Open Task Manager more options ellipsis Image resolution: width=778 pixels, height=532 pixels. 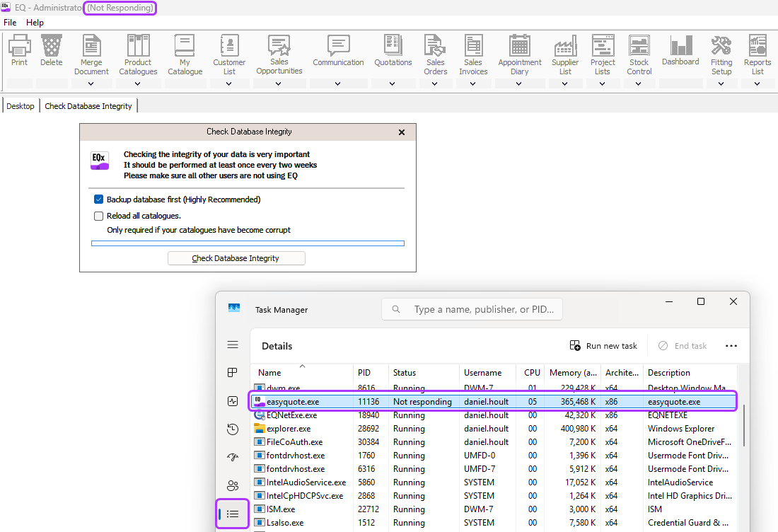click(x=731, y=346)
